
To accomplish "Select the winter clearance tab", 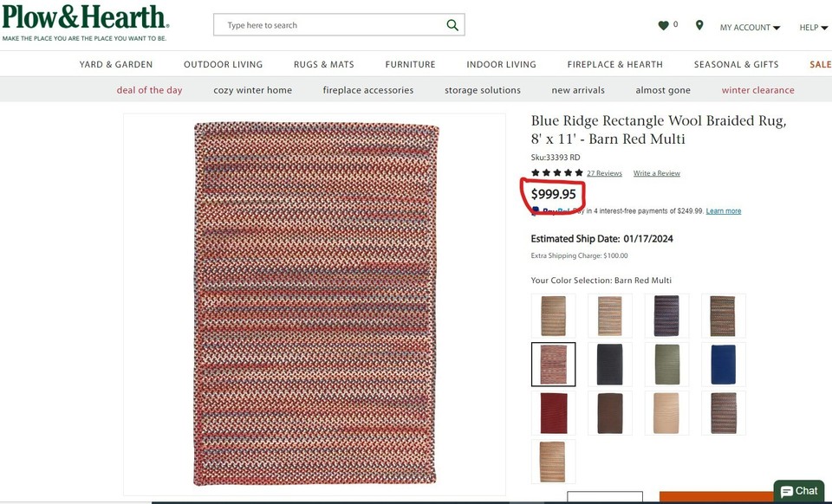I will tap(757, 89).
